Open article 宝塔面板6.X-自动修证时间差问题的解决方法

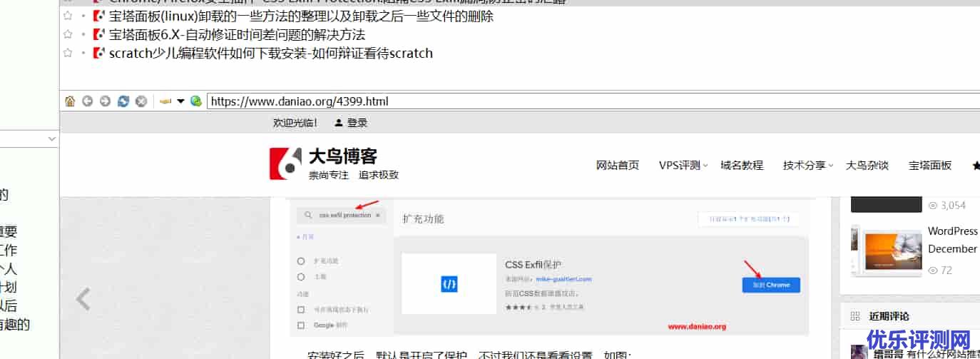pos(237,34)
